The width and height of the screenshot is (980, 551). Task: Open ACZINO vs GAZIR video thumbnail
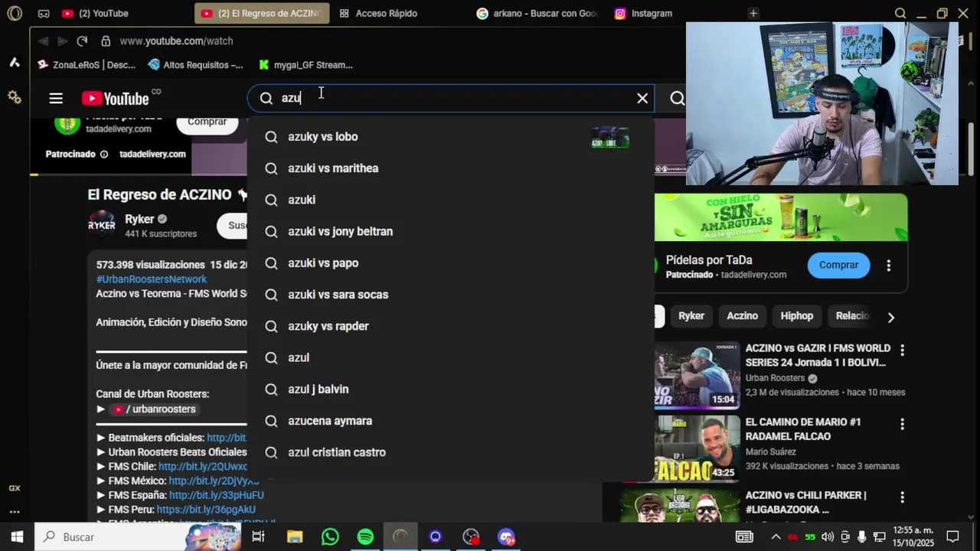click(x=697, y=375)
